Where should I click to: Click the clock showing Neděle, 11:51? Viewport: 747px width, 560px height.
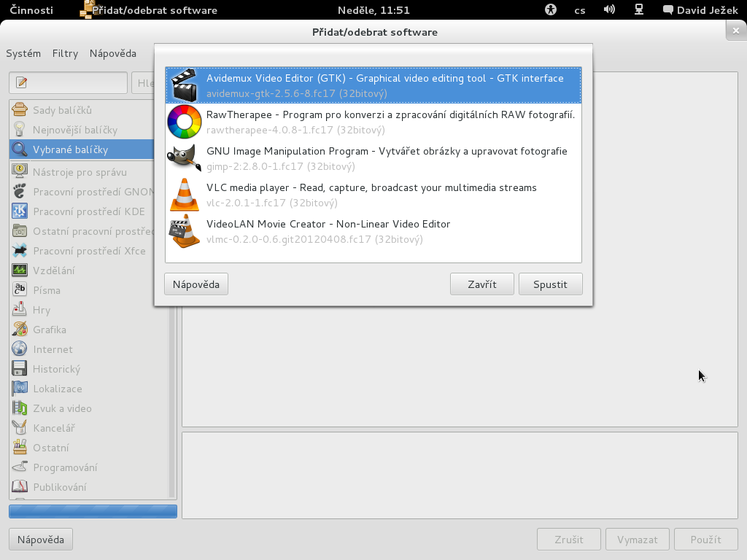373,10
